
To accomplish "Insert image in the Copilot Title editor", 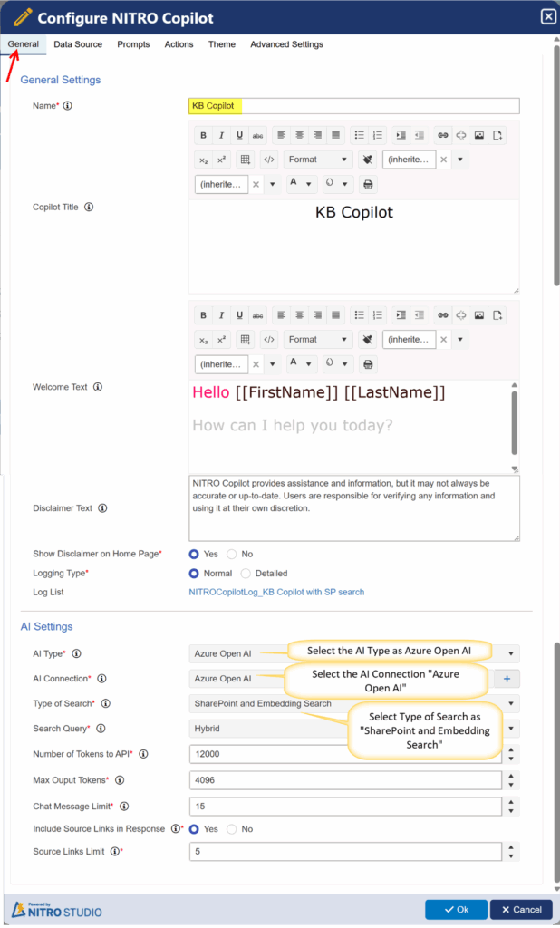I will pyautogui.click(x=479, y=135).
